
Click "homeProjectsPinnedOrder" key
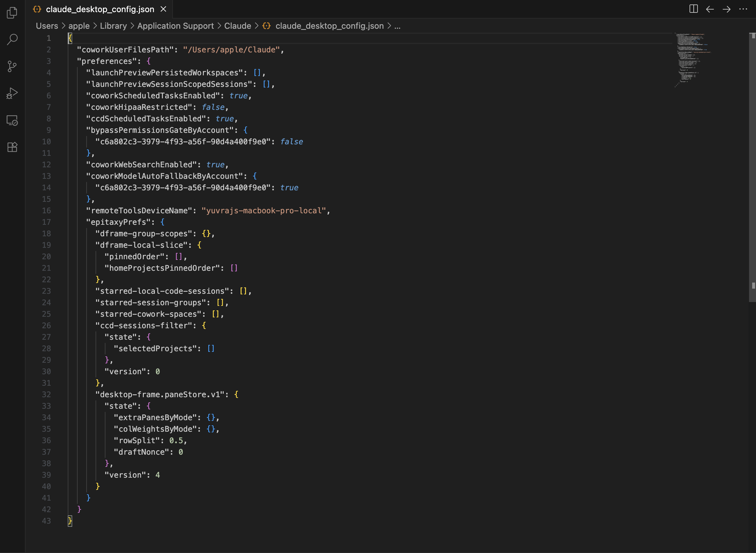[162, 268]
